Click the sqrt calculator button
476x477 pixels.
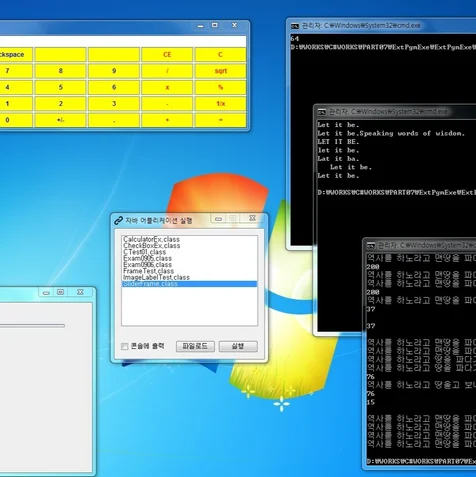click(x=221, y=71)
